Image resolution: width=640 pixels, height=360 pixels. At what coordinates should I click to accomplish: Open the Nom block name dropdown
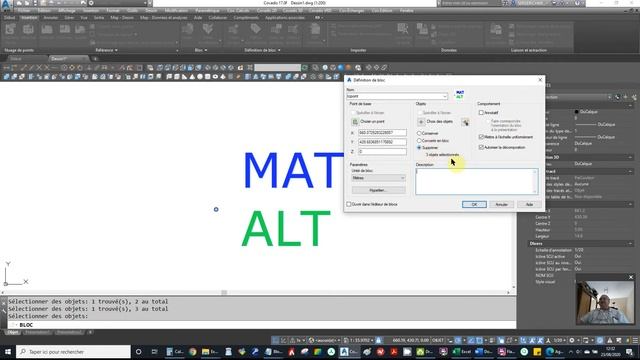point(444,96)
